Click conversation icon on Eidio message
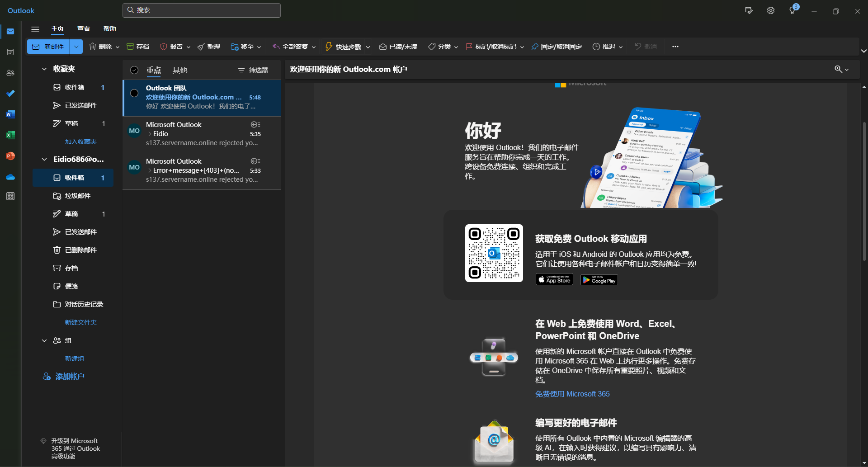The height and width of the screenshot is (467, 868). coord(255,124)
